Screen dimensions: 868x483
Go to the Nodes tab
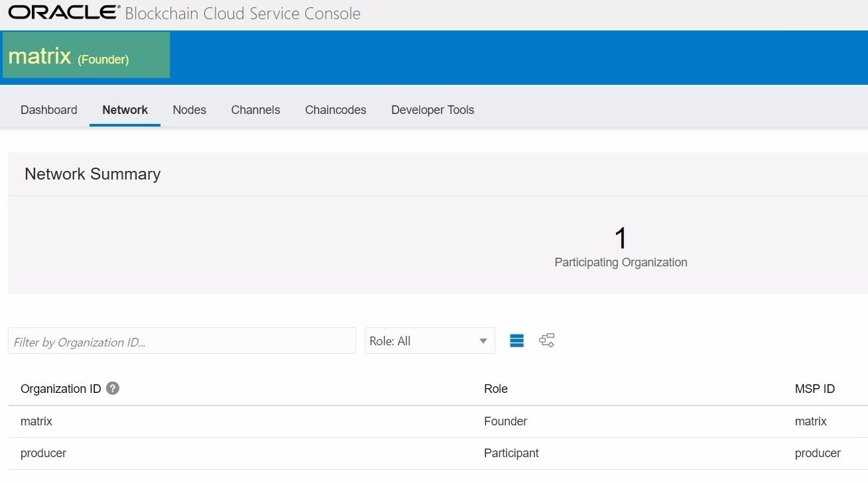pos(190,110)
